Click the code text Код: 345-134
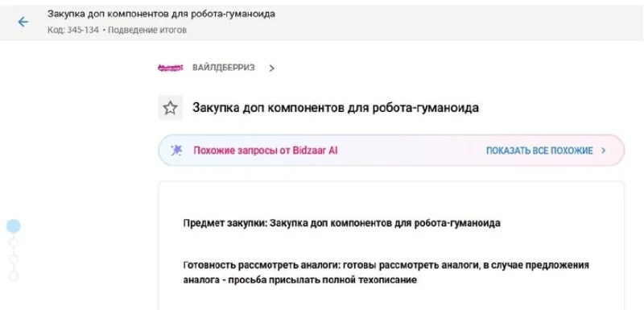 73,31
